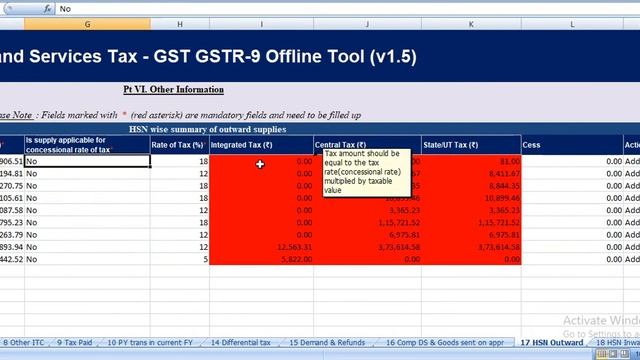This screenshot has width=640, height=360.
Task: Click the rate 12 cell in the 194.81 row
Action: tap(180, 173)
